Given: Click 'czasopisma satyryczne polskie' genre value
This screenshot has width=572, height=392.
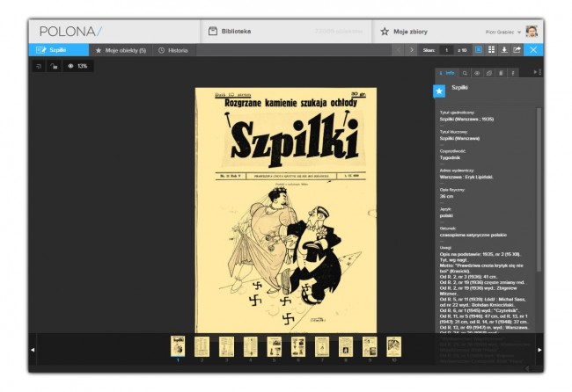Looking at the screenshot, I should (473, 235).
